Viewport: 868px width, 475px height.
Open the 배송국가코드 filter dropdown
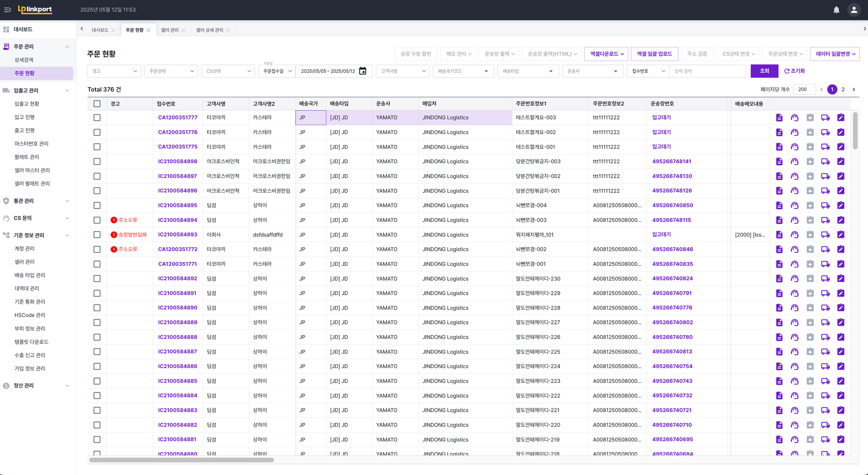pyautogui.click(x=463, y=71)
